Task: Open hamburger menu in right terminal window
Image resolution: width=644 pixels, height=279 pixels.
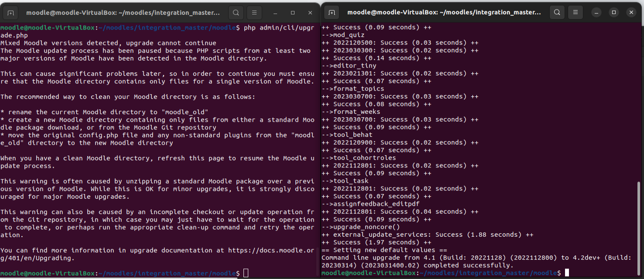Action: (575, 12)
